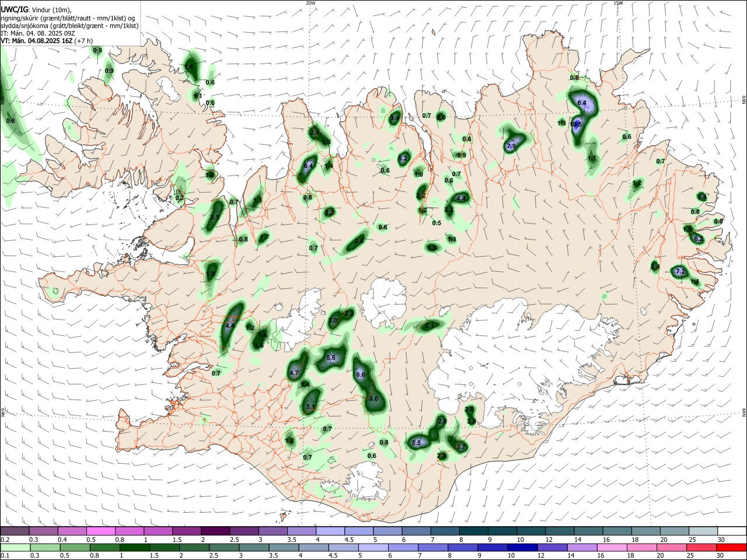Pick the pink 18 swatch, bottom legend

click(x=643, y=547)
